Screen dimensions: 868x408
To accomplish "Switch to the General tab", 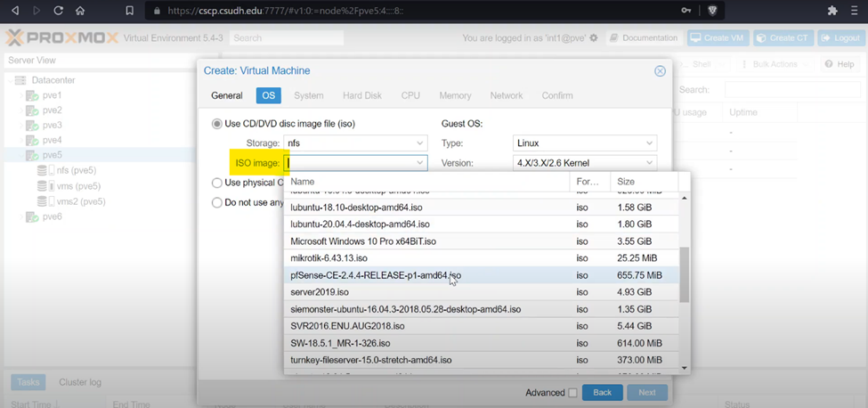I will [227, 95].
